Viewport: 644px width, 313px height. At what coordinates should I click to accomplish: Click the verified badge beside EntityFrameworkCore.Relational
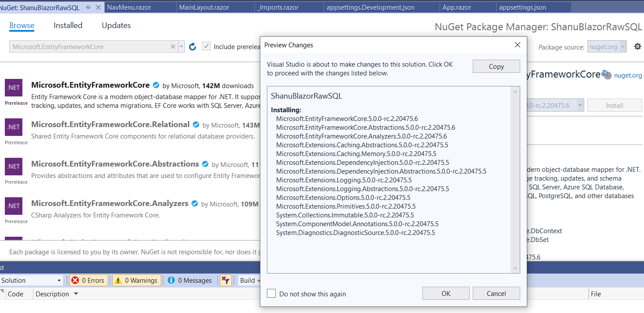click(x=196, y=124)
